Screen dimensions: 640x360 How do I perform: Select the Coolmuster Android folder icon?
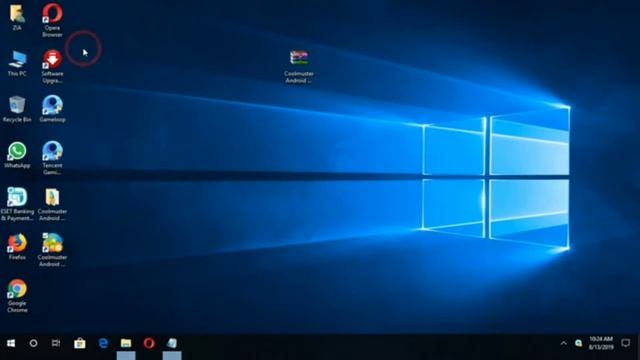tap(52, 204)
